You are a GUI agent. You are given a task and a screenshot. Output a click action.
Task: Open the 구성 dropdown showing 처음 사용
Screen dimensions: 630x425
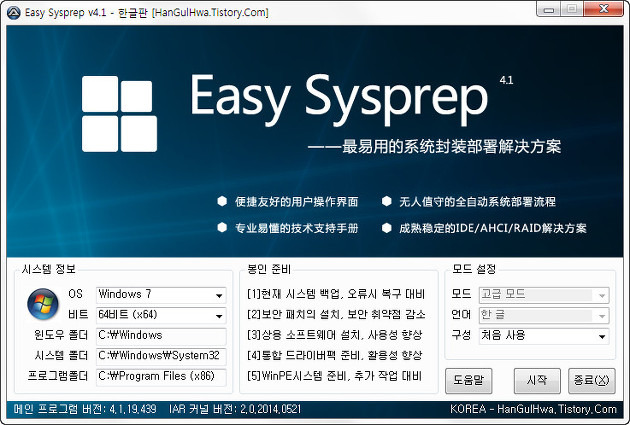[x=544, y=336]
